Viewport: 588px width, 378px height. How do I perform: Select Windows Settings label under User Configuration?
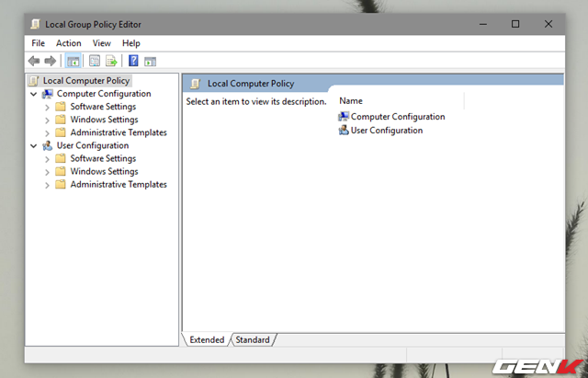[104, 172]
